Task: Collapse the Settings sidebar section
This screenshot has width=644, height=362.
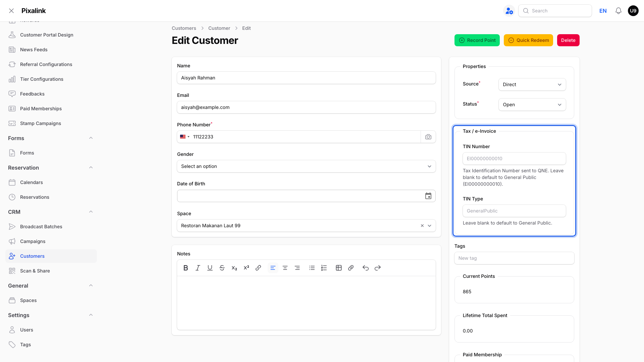Action: point(91,315)
